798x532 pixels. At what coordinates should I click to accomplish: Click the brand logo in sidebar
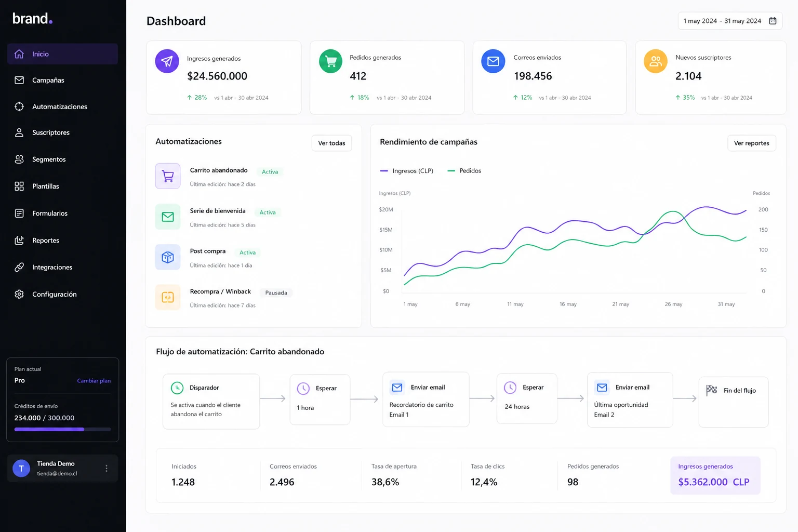(x=32, y=19)
